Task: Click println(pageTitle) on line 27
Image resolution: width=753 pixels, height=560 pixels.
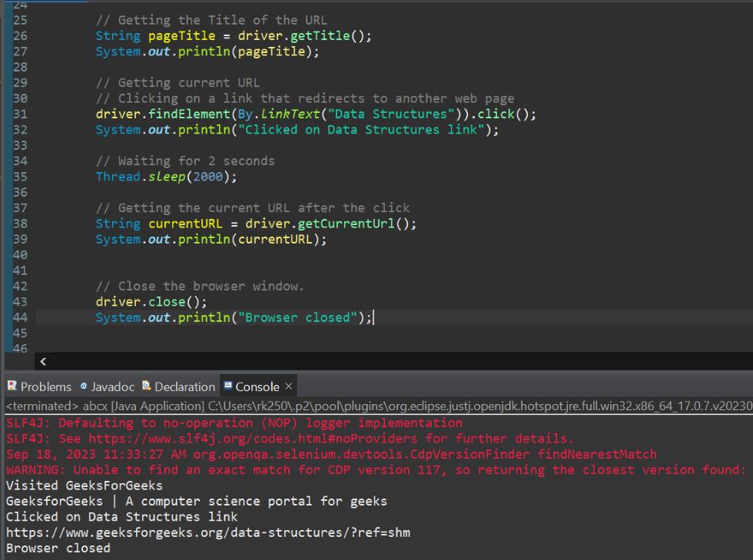Action: point(248,51)
